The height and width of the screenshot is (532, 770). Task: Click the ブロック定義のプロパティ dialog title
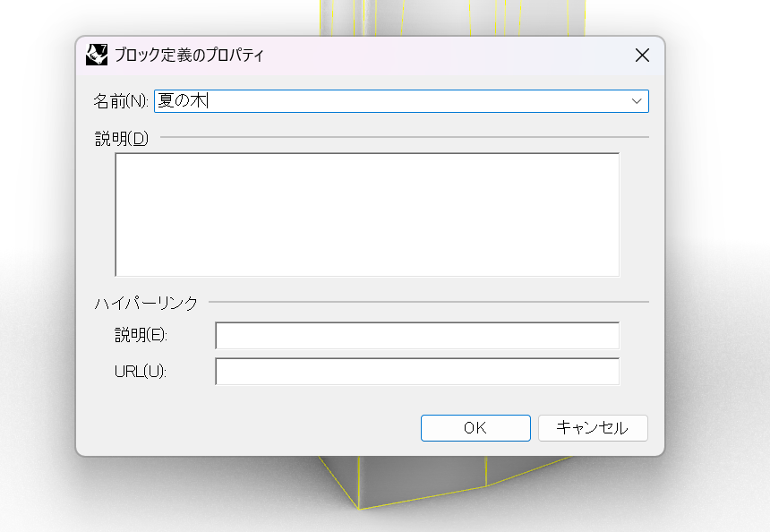tap(189, 55)
